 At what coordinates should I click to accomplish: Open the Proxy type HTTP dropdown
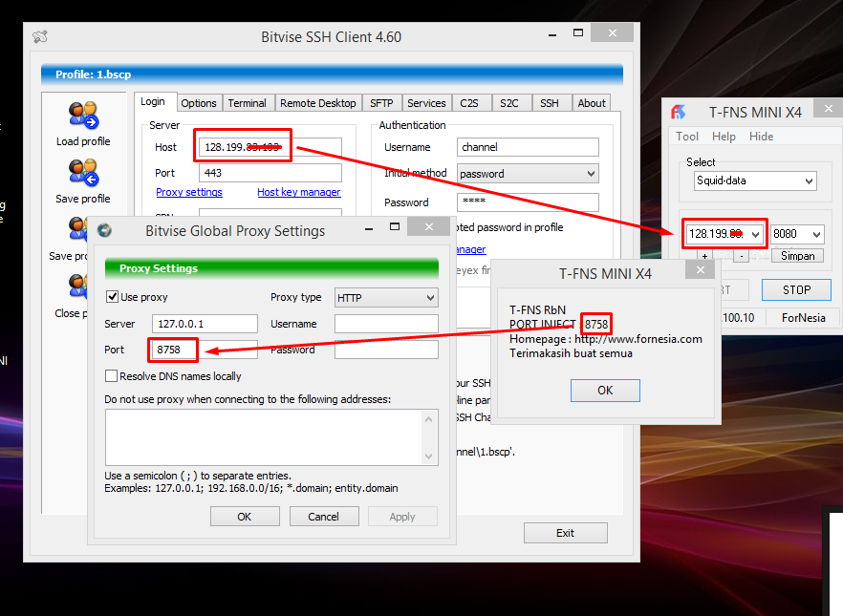(386, 298)
